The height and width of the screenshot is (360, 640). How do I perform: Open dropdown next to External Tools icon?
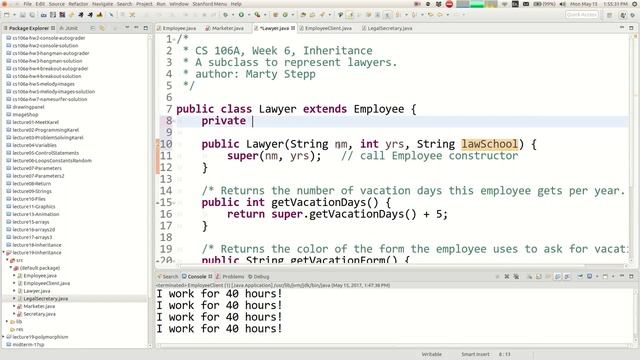[265, 15]
